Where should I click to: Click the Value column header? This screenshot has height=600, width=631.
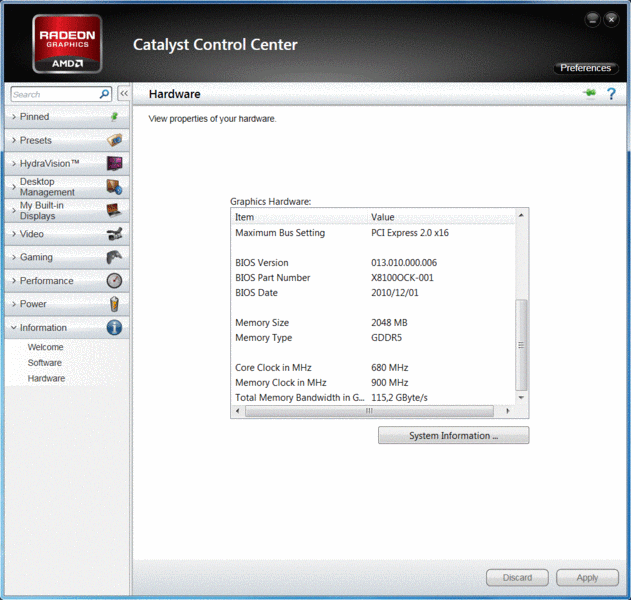pos(441,217)
